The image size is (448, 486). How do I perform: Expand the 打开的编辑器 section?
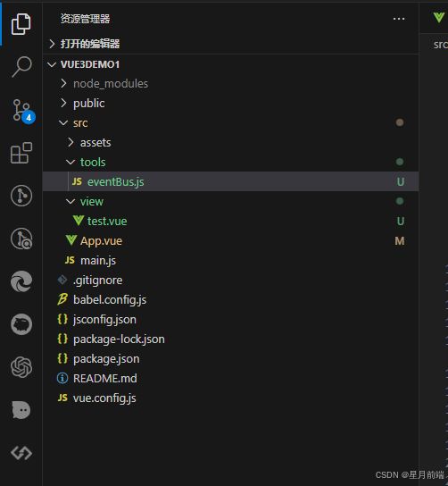[230, 44]
